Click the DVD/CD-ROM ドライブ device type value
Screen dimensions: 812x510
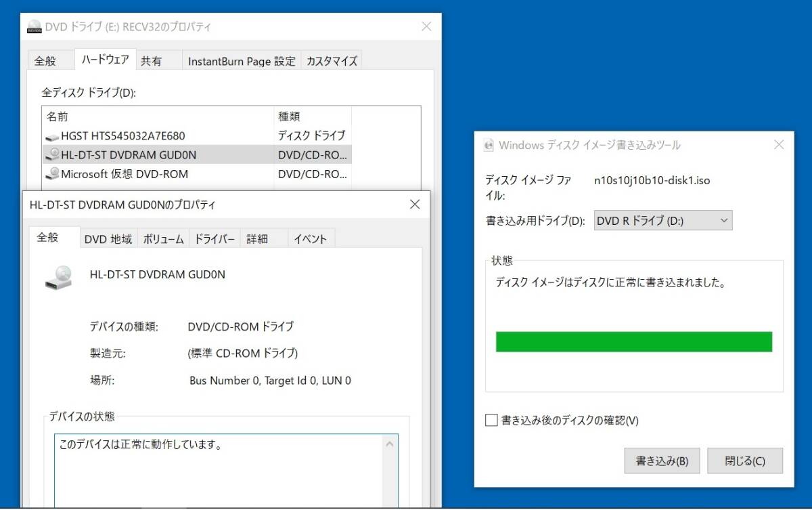pos(241,326)
